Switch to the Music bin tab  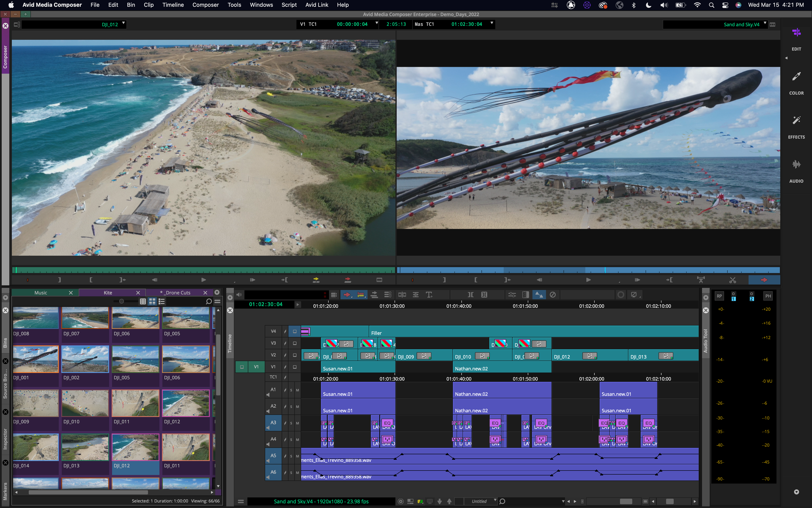coord(41,293)
